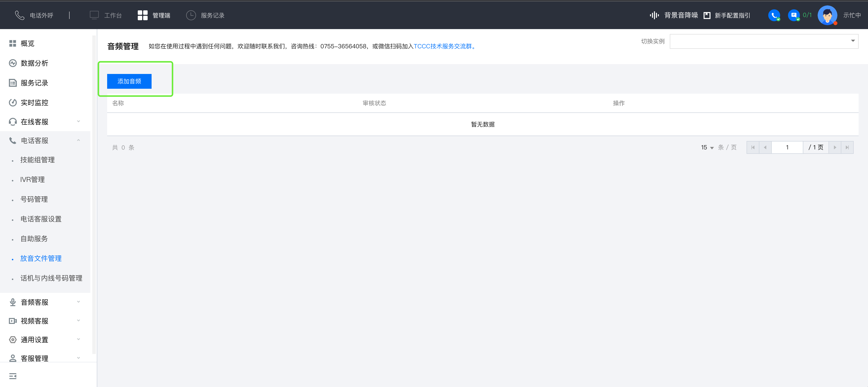
Task: Go to the next page arrow
Action: pyautogui.click(x=835, y=147)
